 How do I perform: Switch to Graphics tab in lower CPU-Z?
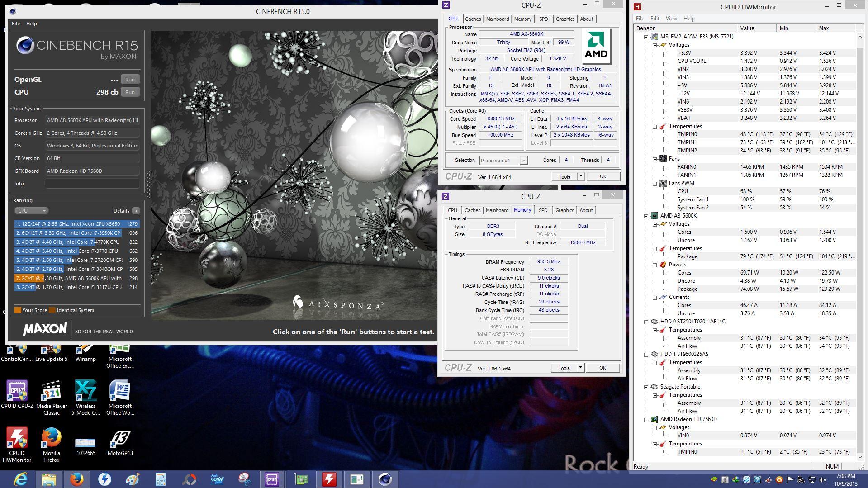point(564,210)
